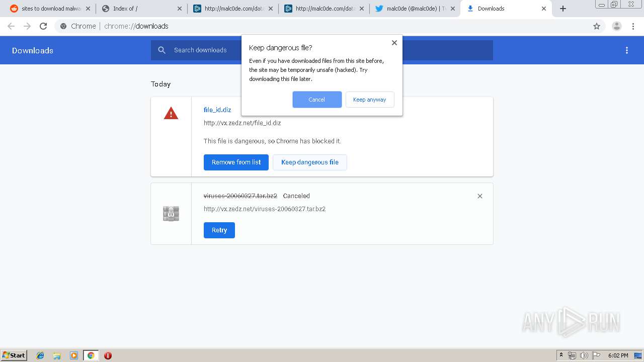The image size is (644, 362).
Task: Close the Downloads tab
Action: (x=544, y=9)
